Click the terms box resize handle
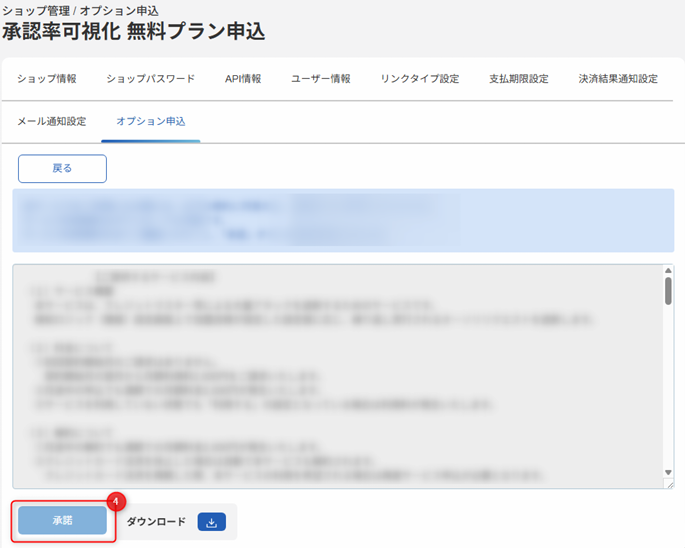Viewport: 700px width, 550px height. coord(670,484)
